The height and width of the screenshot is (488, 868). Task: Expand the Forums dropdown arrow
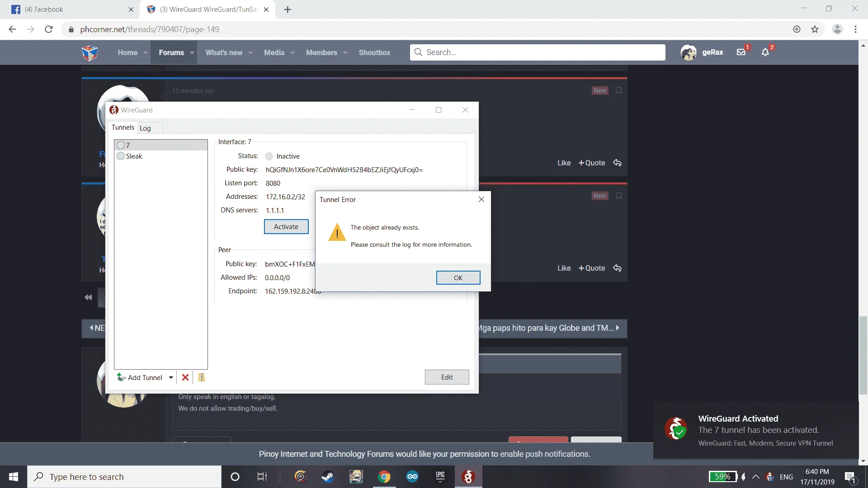coord(192,53)
